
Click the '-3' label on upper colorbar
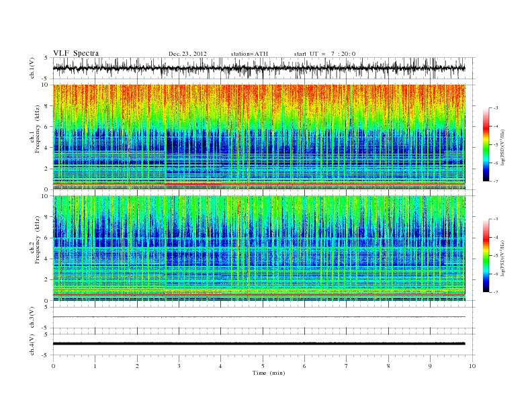tap(496, 108)
